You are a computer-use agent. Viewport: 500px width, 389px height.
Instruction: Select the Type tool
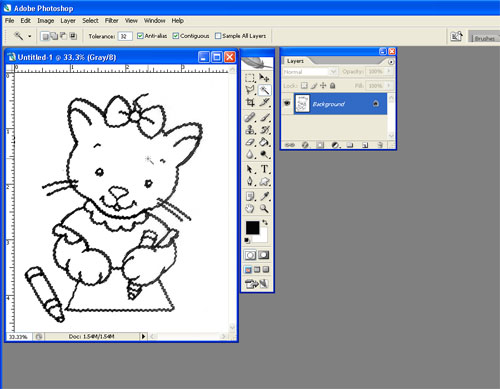(264, 169)
